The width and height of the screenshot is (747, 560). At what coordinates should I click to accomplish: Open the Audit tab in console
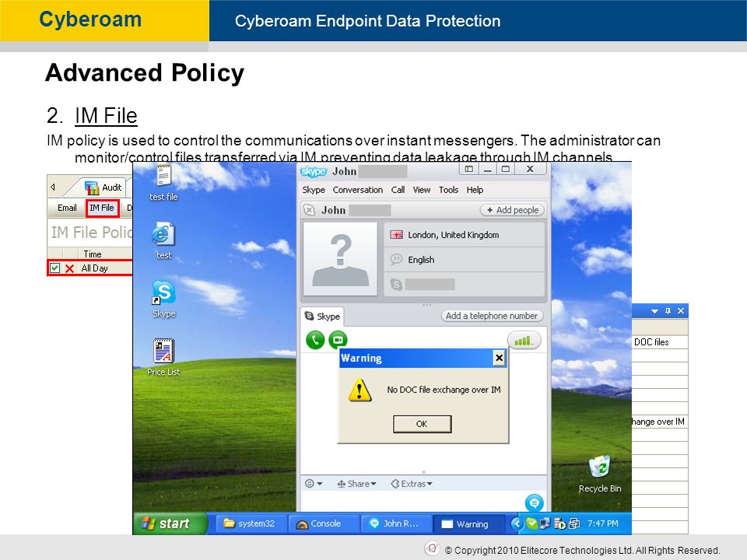point(103,187)
